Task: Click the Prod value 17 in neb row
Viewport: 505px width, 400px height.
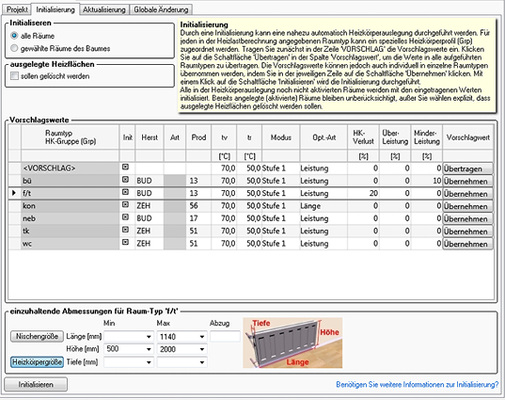Action: (x=198, y=218)
